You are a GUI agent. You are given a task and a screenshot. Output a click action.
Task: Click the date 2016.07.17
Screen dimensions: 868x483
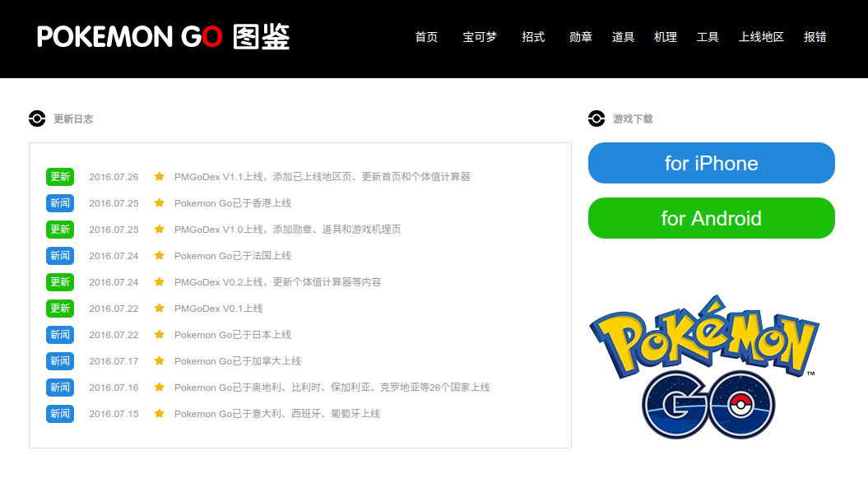(x=114, y=361)
